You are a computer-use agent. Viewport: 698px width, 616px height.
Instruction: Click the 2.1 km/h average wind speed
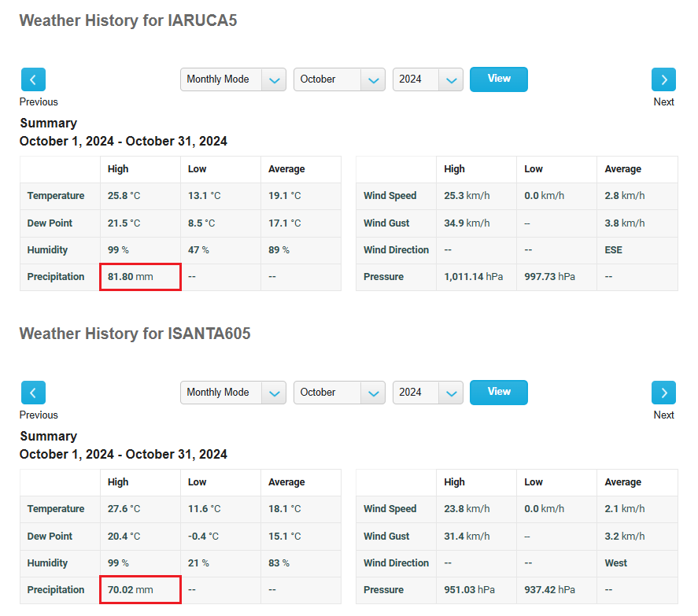coord(625,509)
